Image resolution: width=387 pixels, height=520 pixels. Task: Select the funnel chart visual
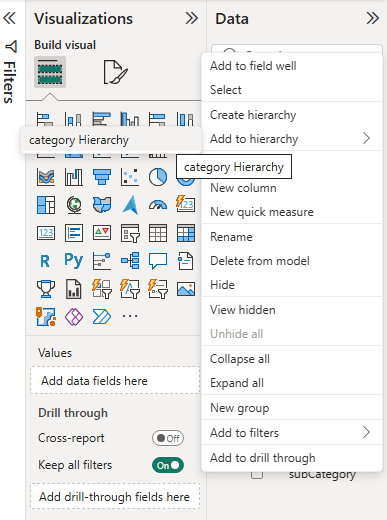[x=102, y=177]
